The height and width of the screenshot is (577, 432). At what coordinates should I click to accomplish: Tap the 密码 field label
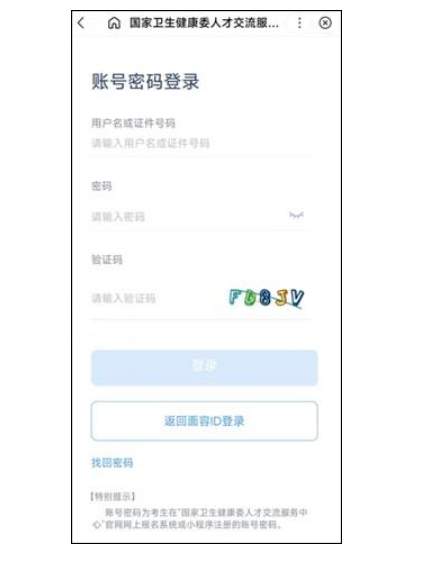(102, 186)
